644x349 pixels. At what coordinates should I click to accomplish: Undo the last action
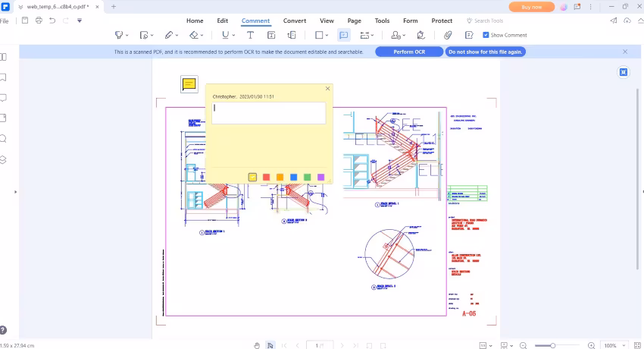52,20
